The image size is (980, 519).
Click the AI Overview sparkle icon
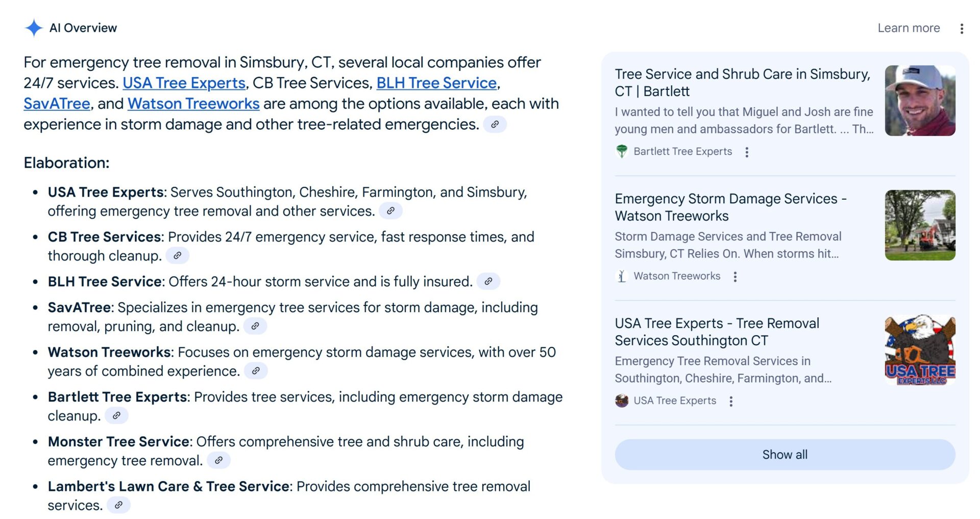(34, 28)
